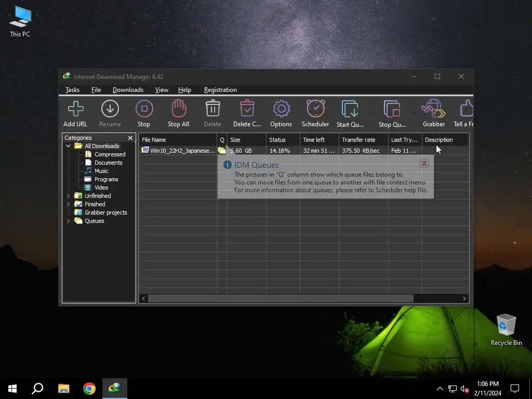This screenshot has width=532, height=399.
Task: Select the Queues folder label
Action: [95, 221]
